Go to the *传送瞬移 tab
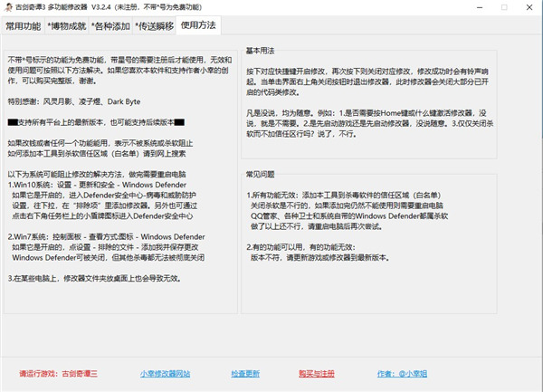 154,26
